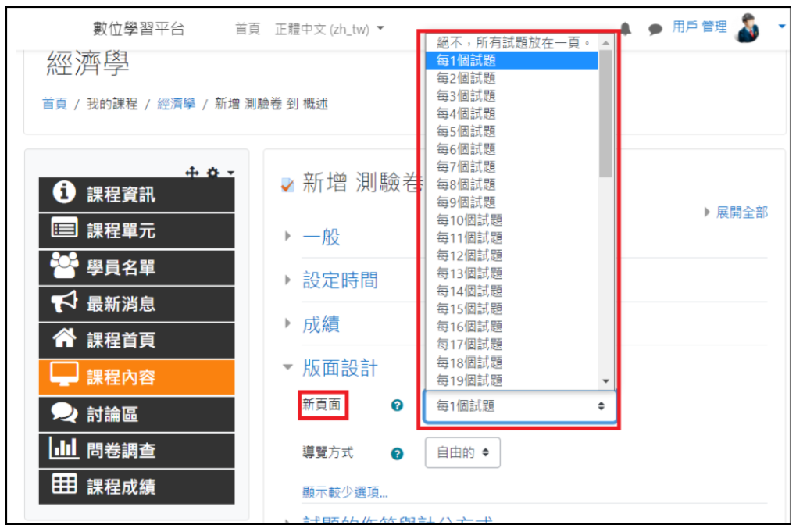Click the user avatar picture
The height and width of the screenshot is (532, 796).
coord(748,28)
